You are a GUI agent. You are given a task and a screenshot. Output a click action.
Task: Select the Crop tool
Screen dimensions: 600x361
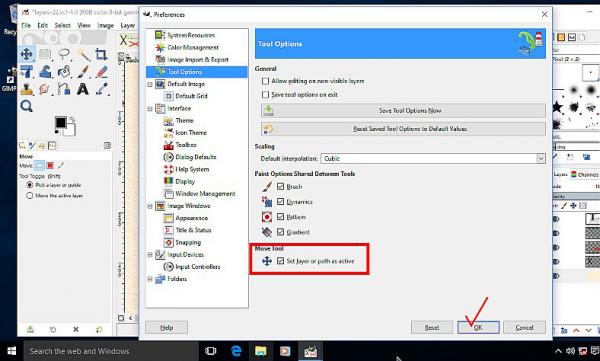pyautogui.click(x=101, y=54)
